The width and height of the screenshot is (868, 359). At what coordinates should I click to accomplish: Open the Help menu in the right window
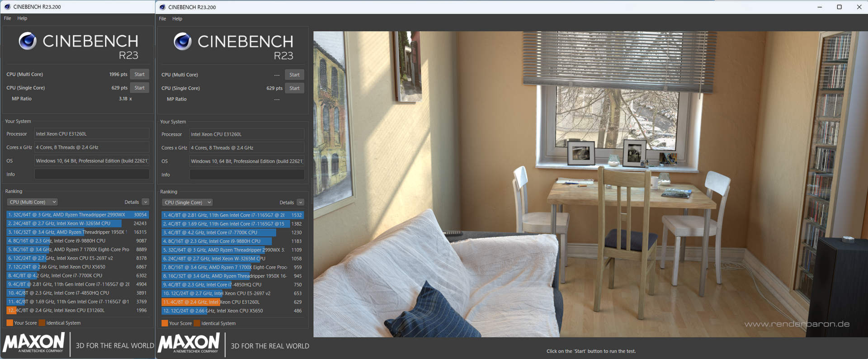(177, 19)
